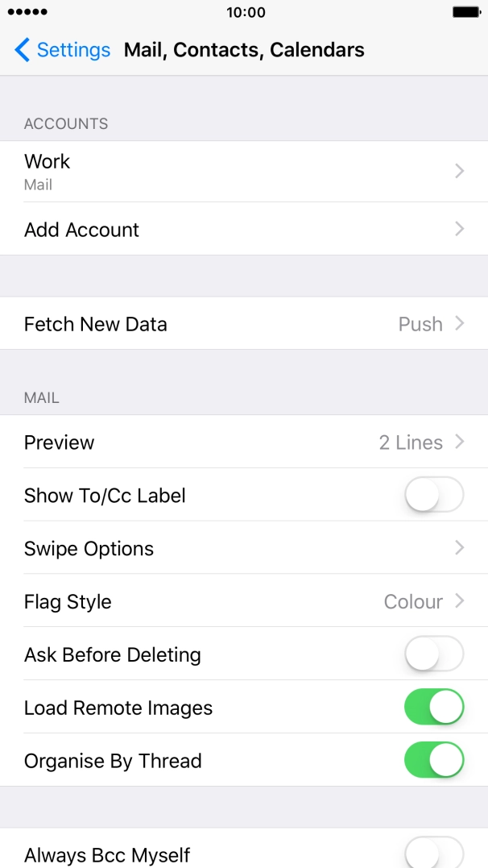This screenshot has width=488, height=868.
Task: Tap the signal strength dots
Action: (x=27, y=13)
